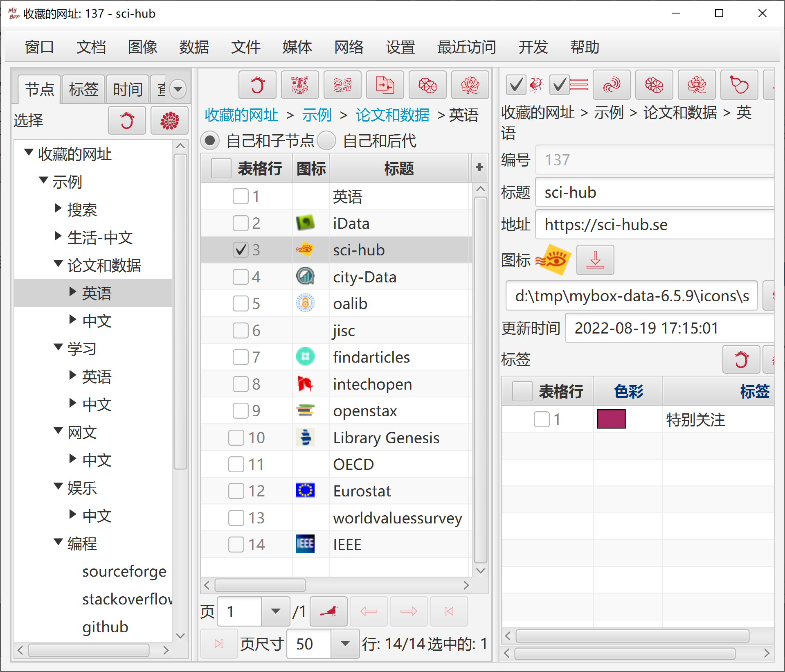Open the 页尺寸 page size dropdown

click(x=345, y=644)
